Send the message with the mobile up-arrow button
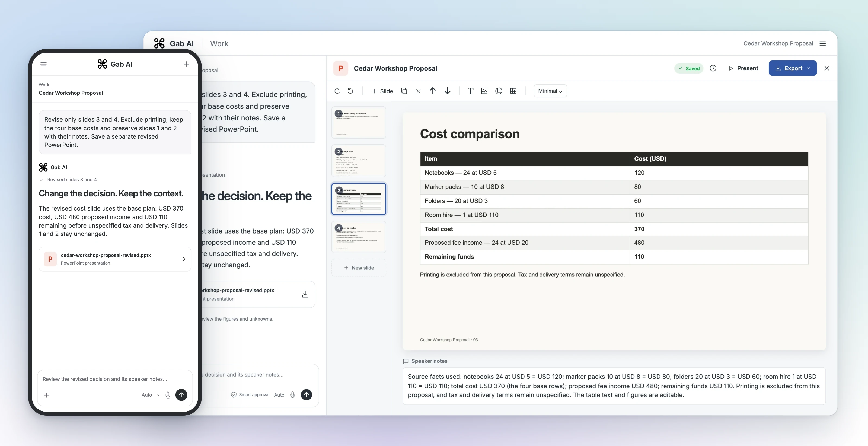Screen dimensions: 868x446 pyautogui.click(x=181, y=395)
